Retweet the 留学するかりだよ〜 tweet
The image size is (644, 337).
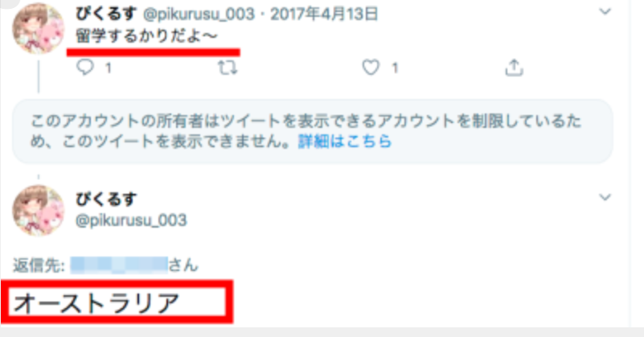coord(228,68)
